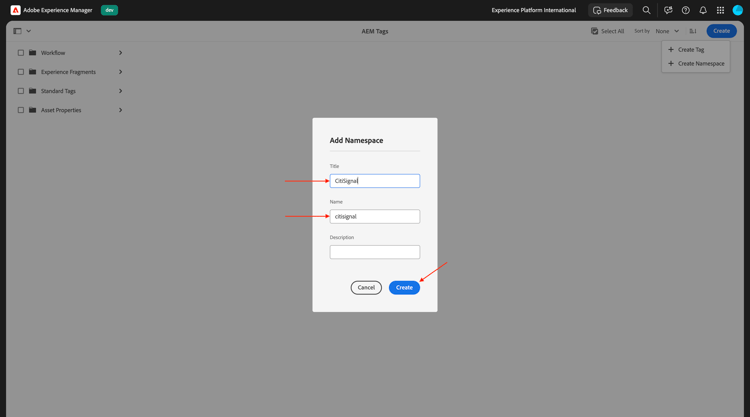Expand the Workflow chevron
The height and width of the screenshot is (417, 750).
point(121,53)
